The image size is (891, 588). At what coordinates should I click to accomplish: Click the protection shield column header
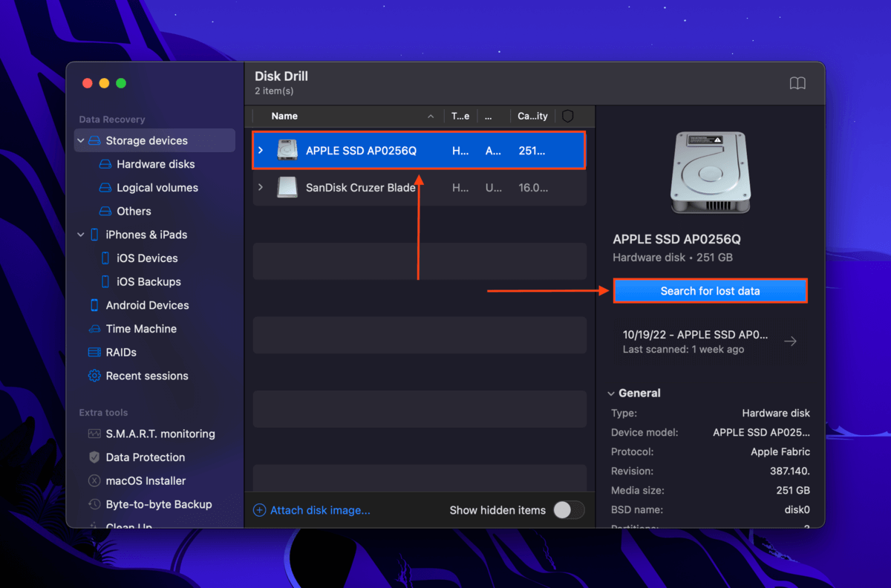568,116
